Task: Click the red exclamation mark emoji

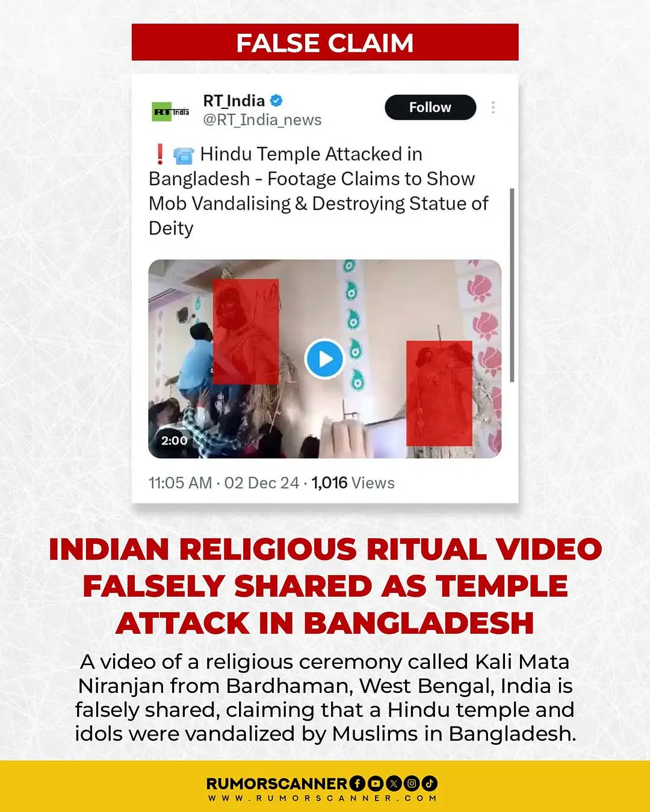Action: [159, 154]
